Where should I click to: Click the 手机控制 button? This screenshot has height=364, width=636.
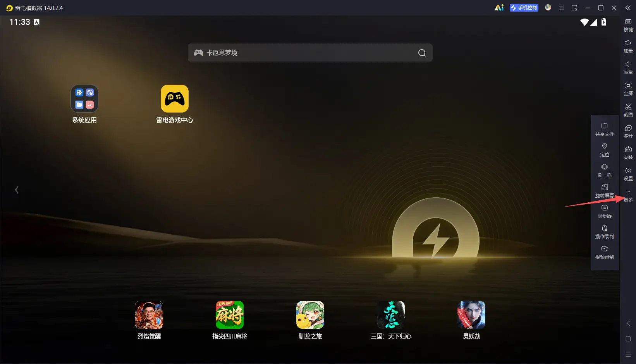click(x=524, y=8)
